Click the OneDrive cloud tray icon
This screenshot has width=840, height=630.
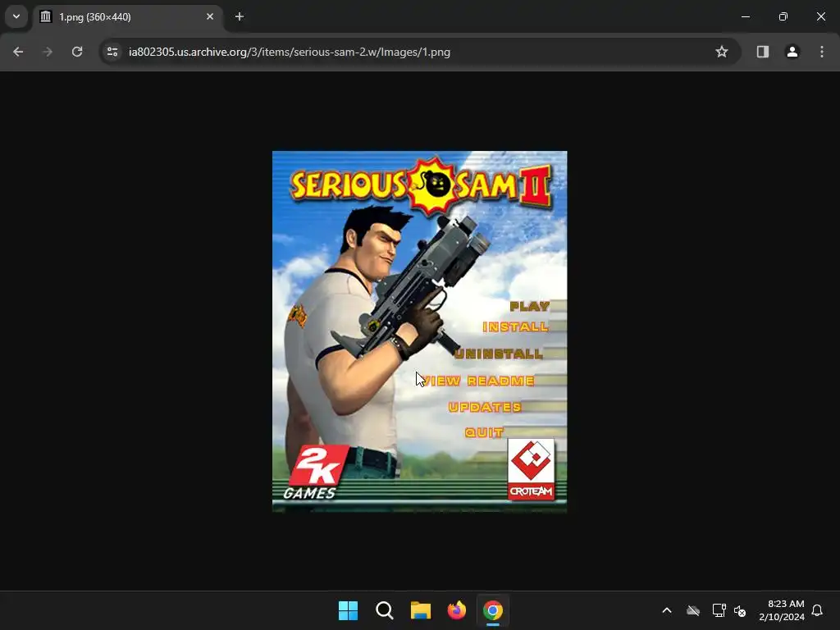693,610
